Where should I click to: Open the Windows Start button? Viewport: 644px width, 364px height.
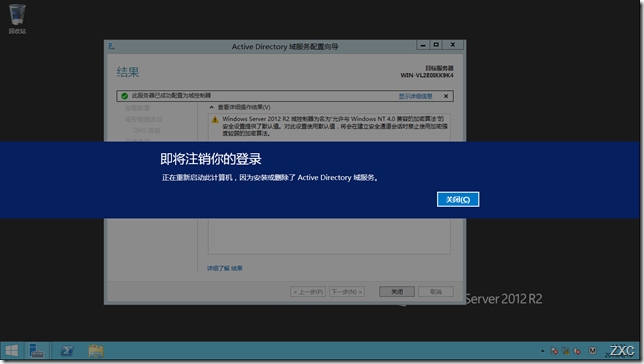point(11,351)
